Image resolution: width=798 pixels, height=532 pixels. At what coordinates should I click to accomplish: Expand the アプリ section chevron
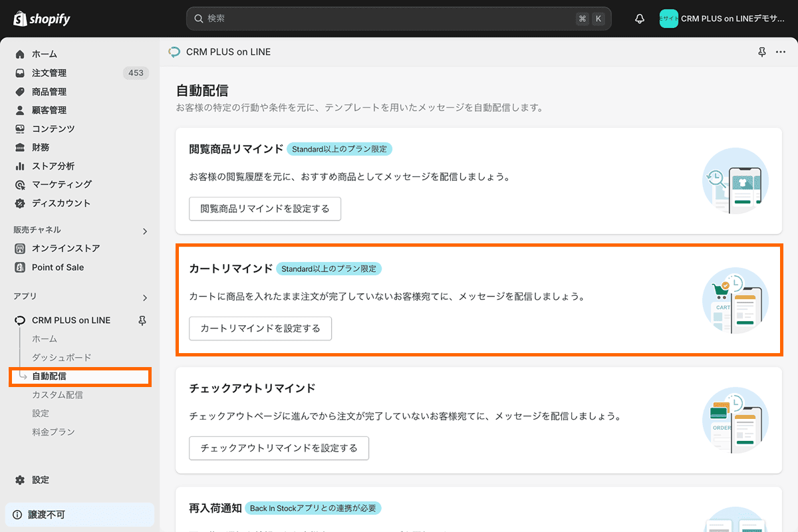coord(145,298)
